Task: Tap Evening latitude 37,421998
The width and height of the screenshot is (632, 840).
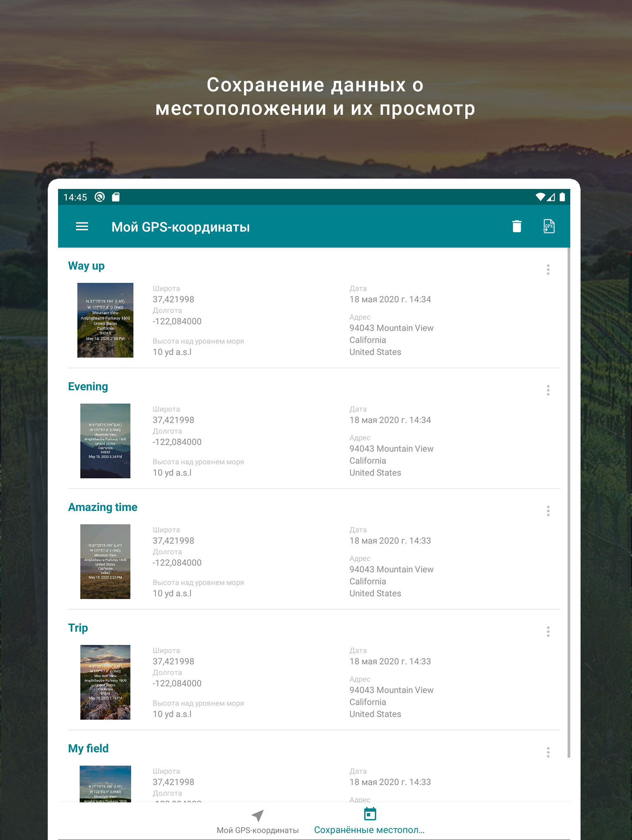Action: (x=173, y=420)
